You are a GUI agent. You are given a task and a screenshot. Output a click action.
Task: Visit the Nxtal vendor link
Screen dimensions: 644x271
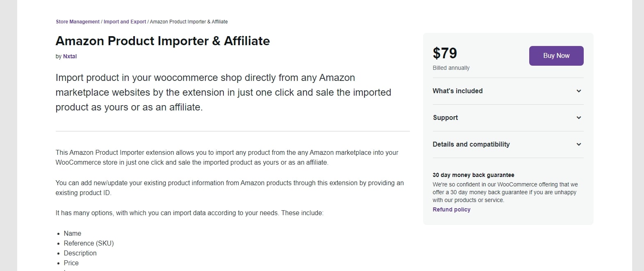coord(70,57)
